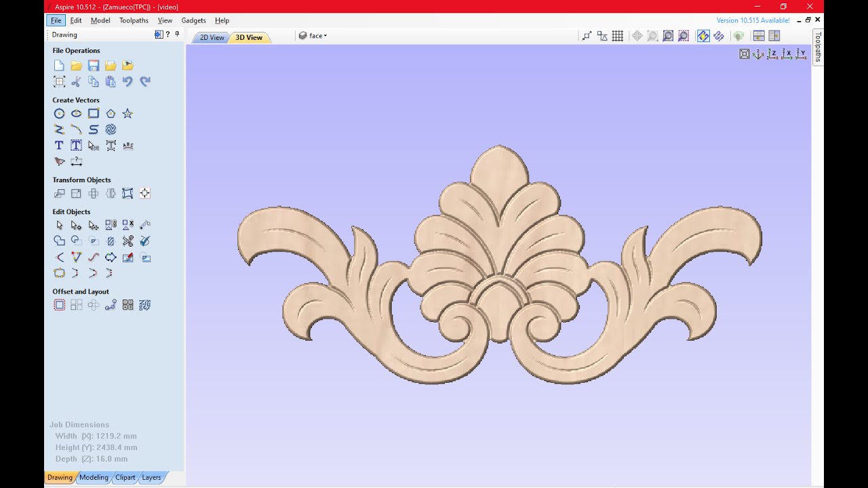Choose the Node Editing tool
The image size is (868, 488).
(x=76, y=225)
